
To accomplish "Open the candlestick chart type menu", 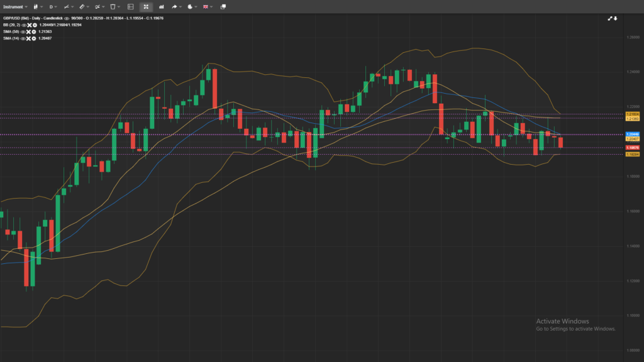I will pos(36,7).
